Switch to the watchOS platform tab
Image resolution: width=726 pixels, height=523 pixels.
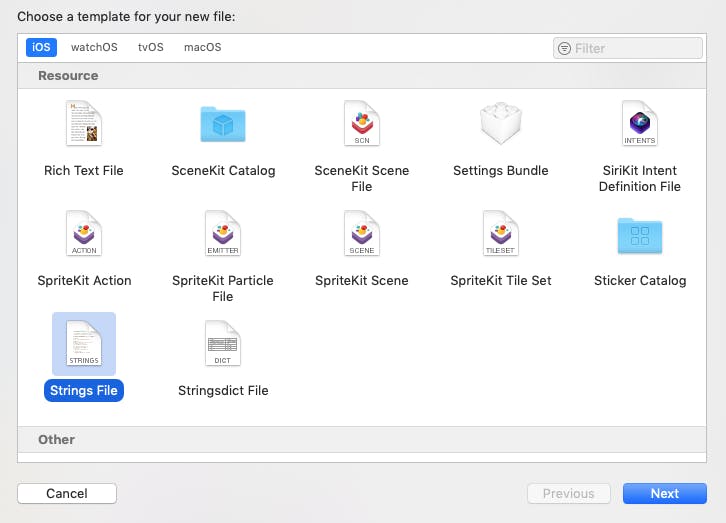click(94, 47)
